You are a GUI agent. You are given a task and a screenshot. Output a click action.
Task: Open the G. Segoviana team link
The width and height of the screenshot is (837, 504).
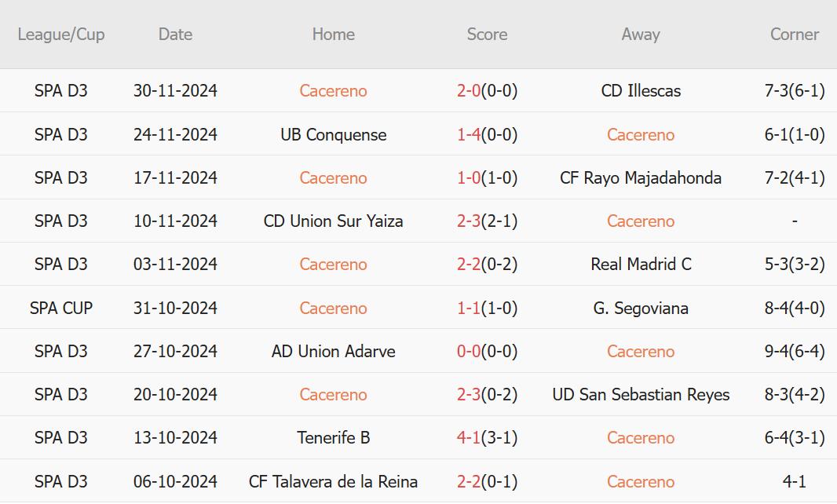point(641,308)
